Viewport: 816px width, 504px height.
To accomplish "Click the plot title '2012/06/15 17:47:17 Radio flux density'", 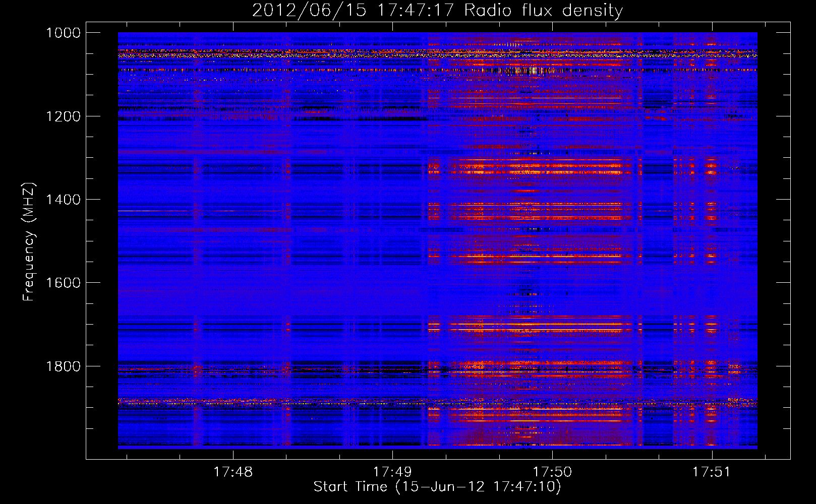I will coord(438,11).
